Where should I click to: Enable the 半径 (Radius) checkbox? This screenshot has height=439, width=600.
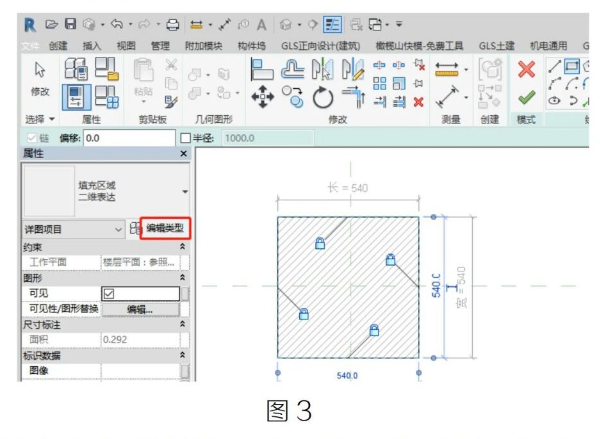(x=186, y=138)
